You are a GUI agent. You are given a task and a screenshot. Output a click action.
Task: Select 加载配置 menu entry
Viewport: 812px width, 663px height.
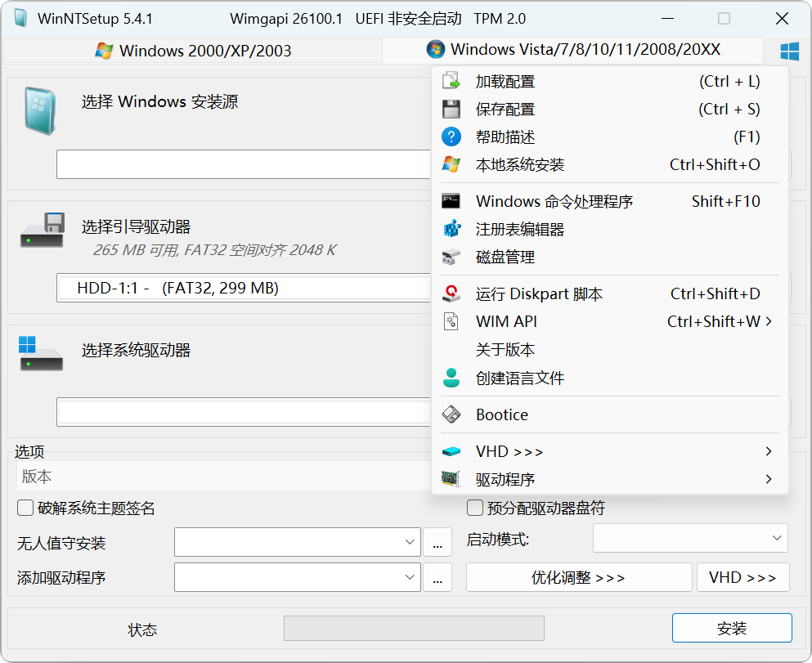click(609, 81)
